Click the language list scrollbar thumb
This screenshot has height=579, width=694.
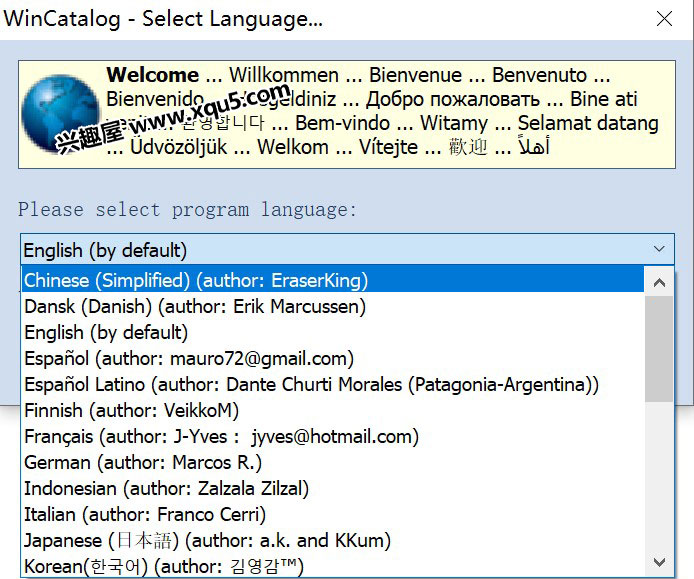click(659, 349)
